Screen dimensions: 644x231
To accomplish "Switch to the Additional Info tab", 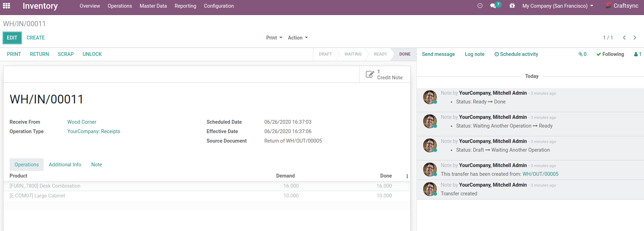I will [65, 165].
